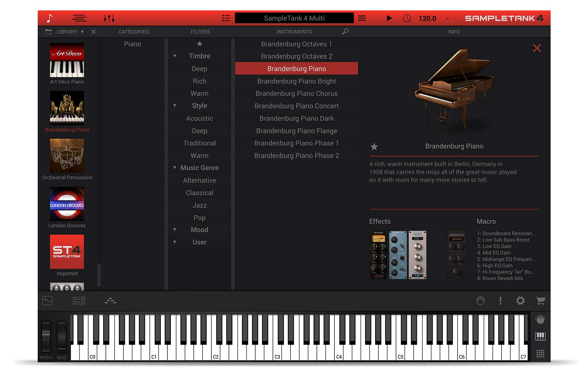Select the instrument Play view note icon
The width and height of the screenshot is (588, 374).
tap(50, 18)
